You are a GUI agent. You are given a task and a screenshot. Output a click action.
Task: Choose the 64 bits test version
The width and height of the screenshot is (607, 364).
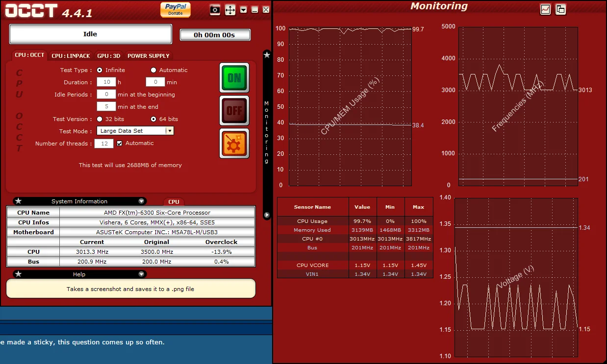153,119
